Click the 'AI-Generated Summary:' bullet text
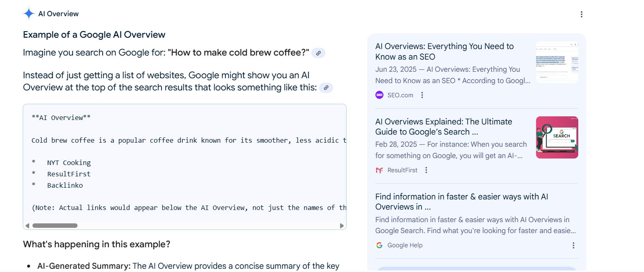 pos(84,266)
